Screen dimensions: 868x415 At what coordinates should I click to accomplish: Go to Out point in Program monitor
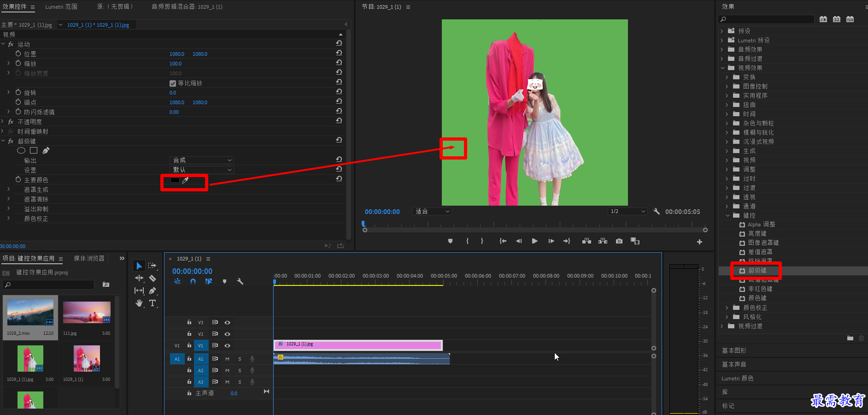[x=567, y=241]
